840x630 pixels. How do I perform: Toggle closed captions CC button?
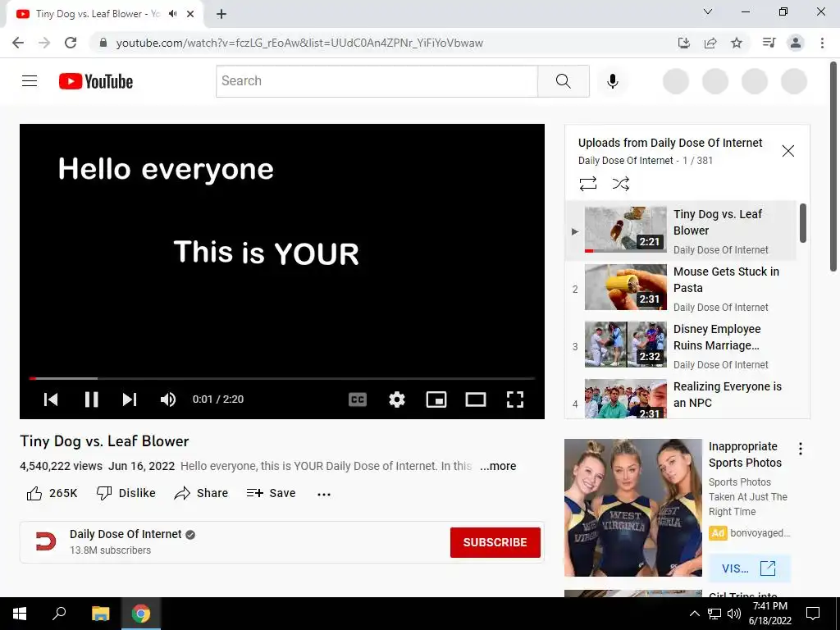(358, 399)
